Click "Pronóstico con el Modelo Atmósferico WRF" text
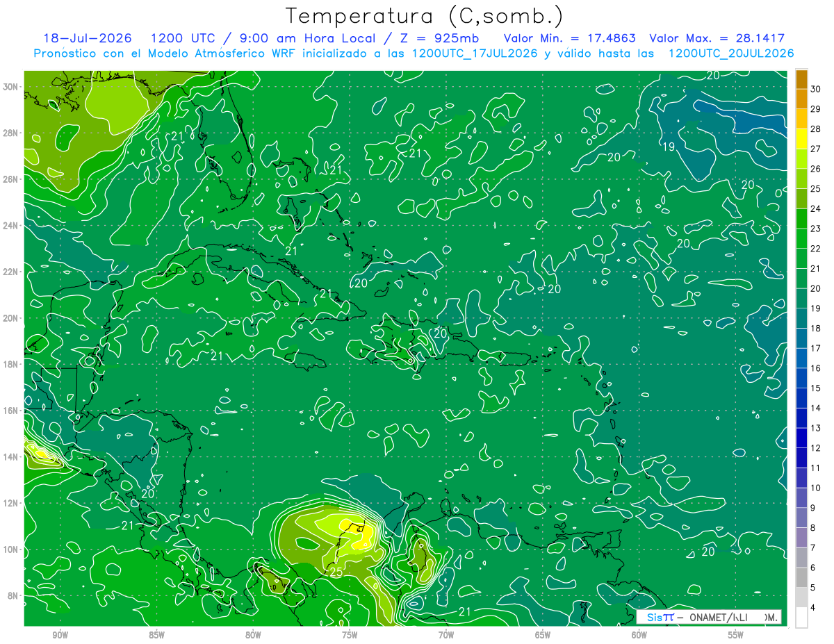834x644 pixels. (x=164, y=53)
